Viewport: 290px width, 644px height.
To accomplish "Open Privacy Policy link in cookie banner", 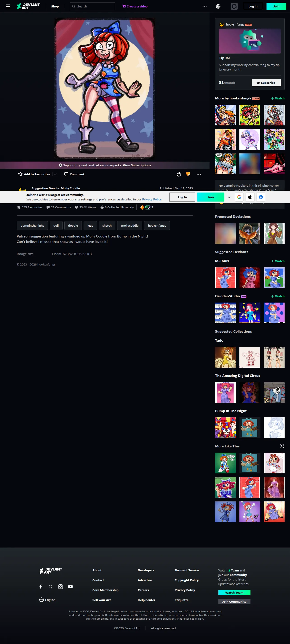I will tap(152, 200).
